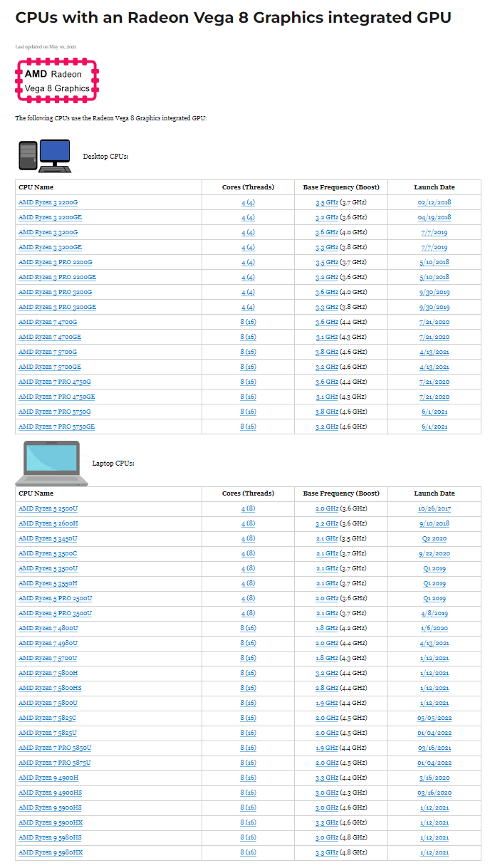Open the AMD Ryzen 3 2200GE link
This screenshot has width=490, height=868.
(50, 218)
